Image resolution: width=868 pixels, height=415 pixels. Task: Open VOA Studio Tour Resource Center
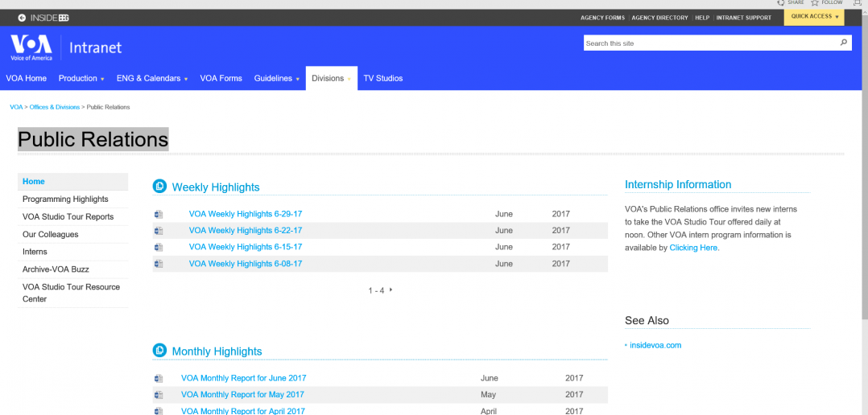(72, 293)
